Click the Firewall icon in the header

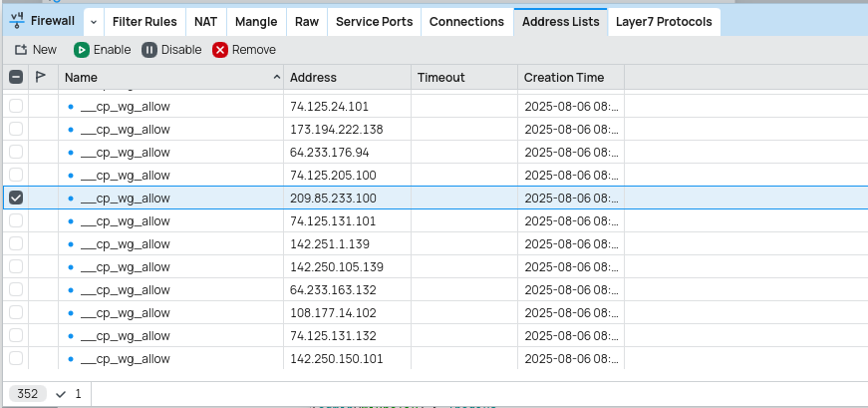pyautogui.click(x=16, y=21)
